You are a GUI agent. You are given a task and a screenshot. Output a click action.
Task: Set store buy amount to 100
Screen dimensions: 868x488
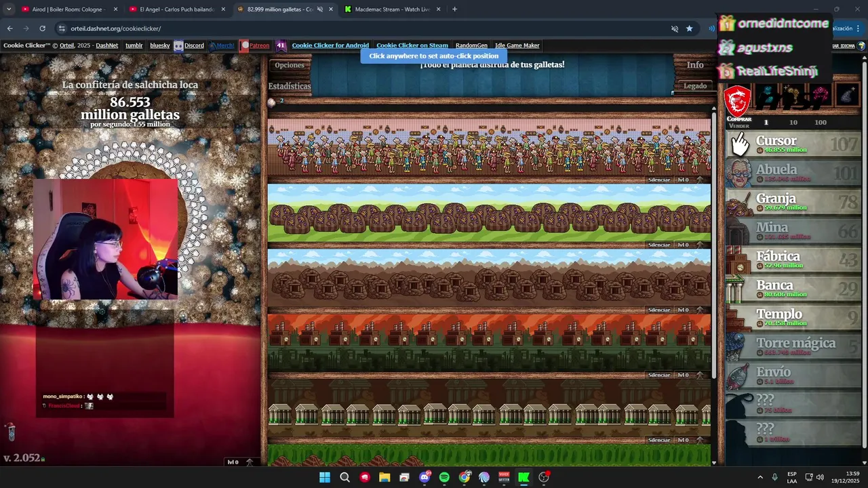tap(821, 123)
